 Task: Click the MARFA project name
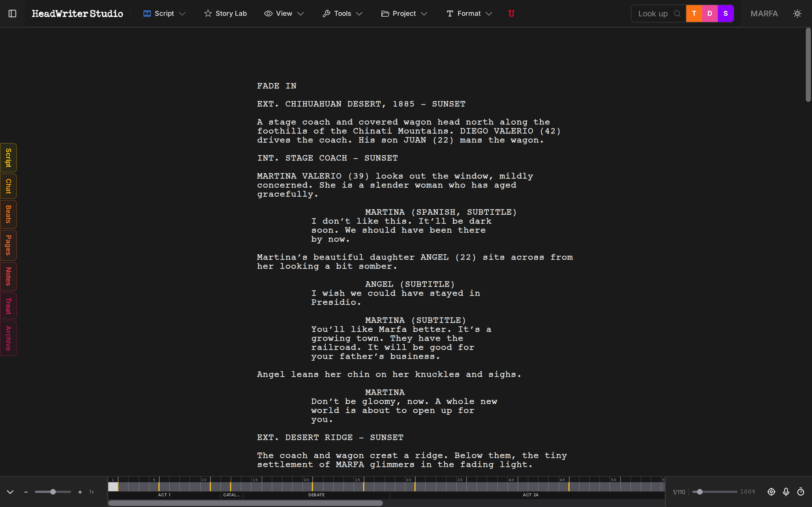tap(764, 14)
